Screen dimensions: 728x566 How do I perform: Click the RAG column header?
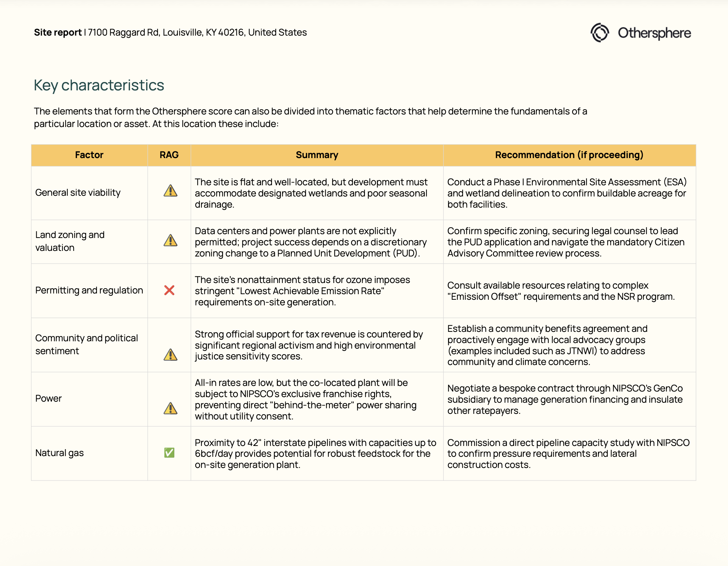(169, 155)
